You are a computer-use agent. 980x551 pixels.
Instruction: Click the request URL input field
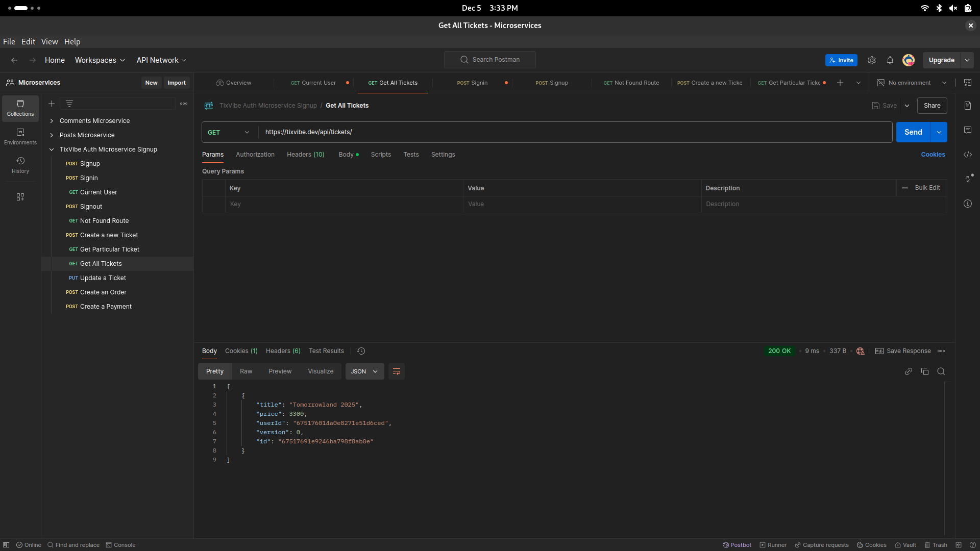[575, 132]
